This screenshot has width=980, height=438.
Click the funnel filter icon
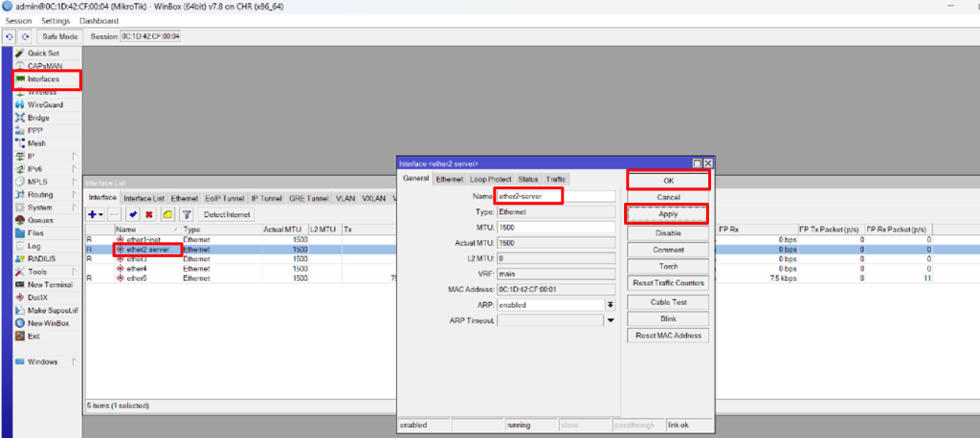coord(187,215)
